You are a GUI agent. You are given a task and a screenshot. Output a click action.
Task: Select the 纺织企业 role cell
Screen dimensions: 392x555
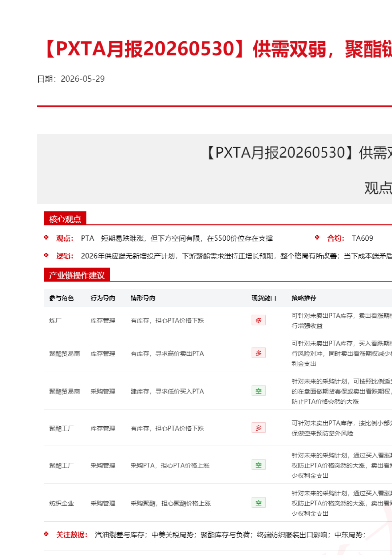click(x=61, y=503)
